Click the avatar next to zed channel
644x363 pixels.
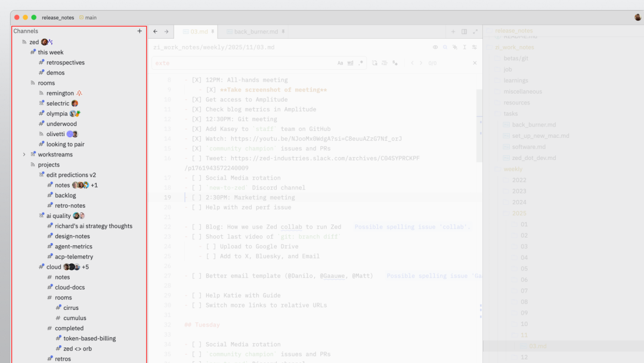(44, 42)
